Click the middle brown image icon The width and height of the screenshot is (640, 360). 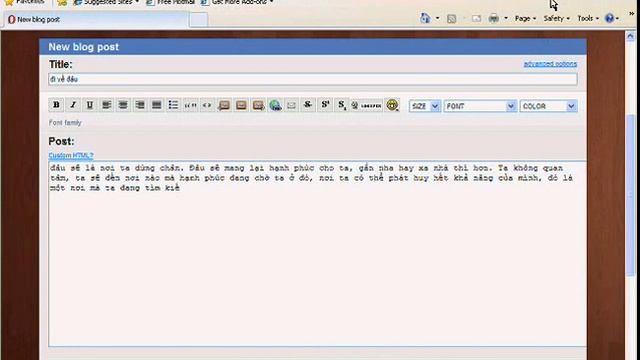click(241, 105)
